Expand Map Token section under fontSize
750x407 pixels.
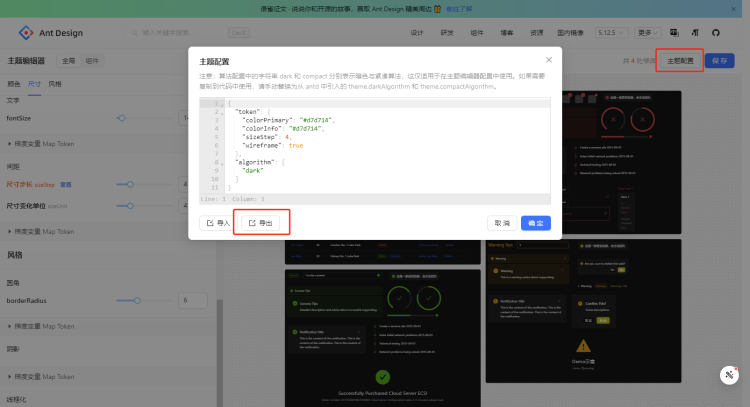[x=41, y=143]
